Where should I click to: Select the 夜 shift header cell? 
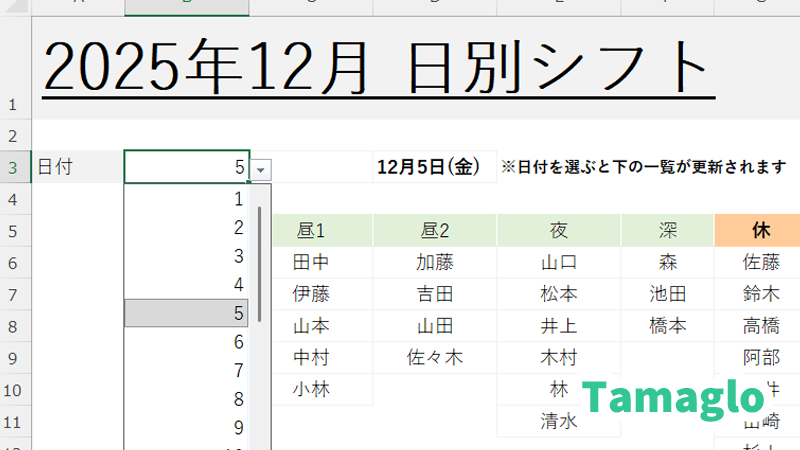click(x=558, y=231)
